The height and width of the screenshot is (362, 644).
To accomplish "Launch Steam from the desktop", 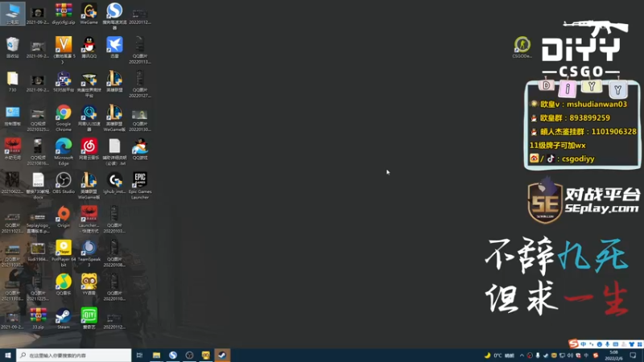I will coord(64,319).
